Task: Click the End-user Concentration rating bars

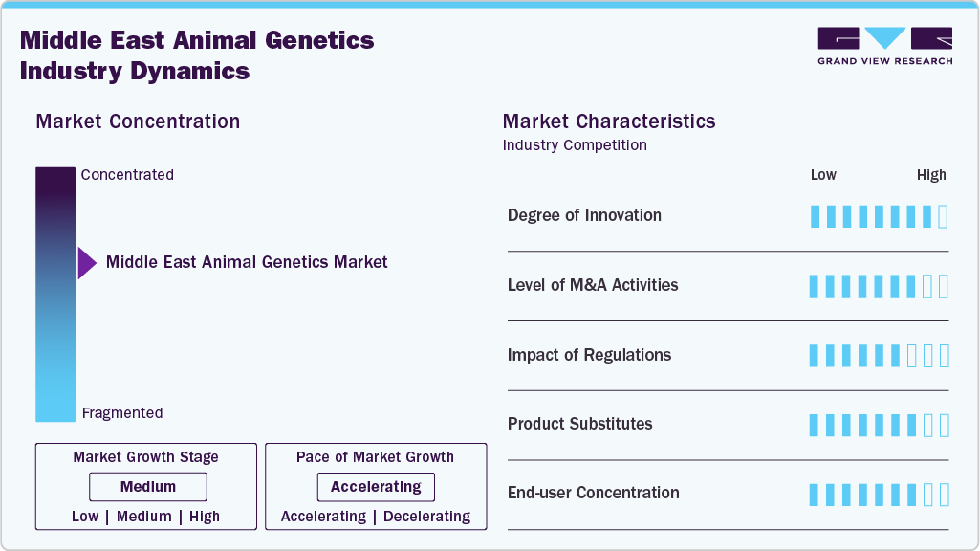Action: 879,494
